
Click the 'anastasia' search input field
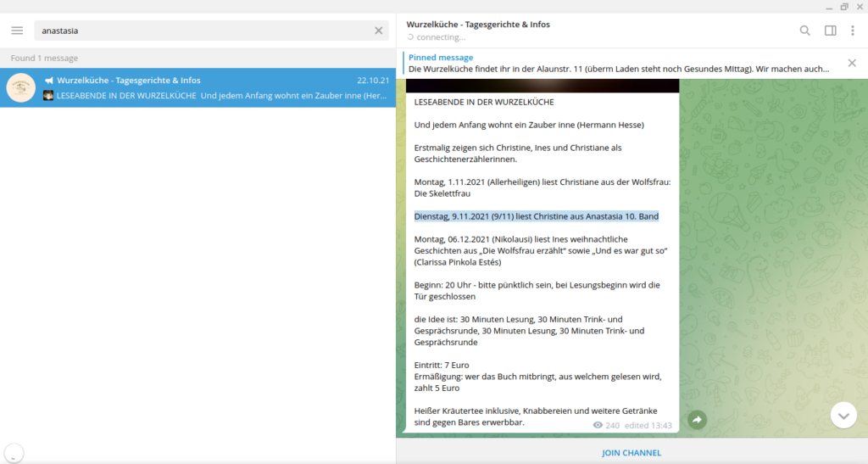(211, 31)
